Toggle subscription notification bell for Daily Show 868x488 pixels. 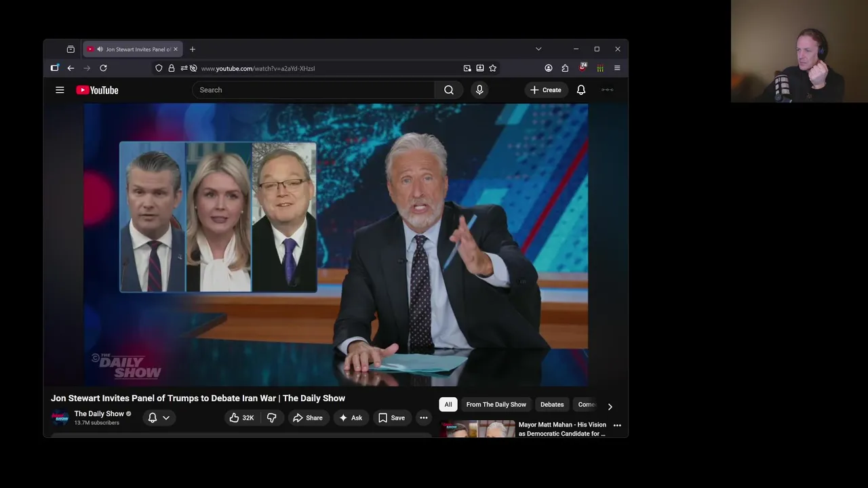click(153, 418)
